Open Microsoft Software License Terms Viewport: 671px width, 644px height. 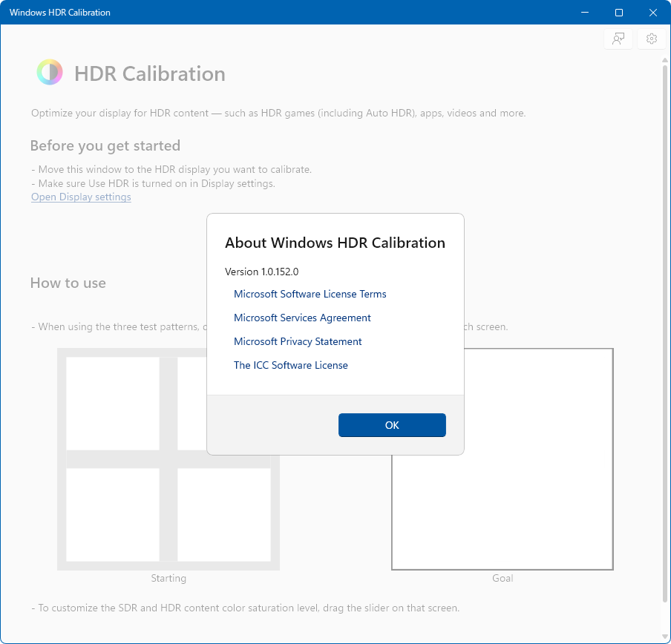point(310,294)
